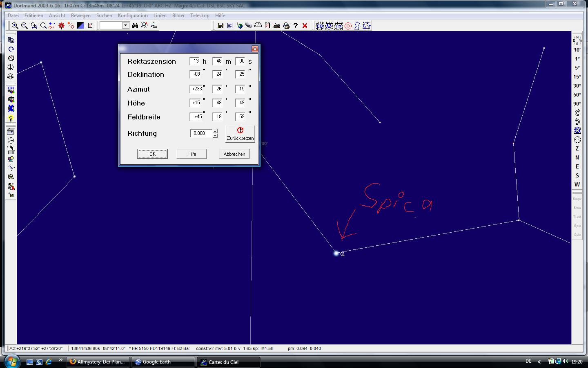Image resolution: width=588 pixels, height=368 pixels.
Task: Set field of view to 15°
Action: pyautogui.click(x=577, y=76)
